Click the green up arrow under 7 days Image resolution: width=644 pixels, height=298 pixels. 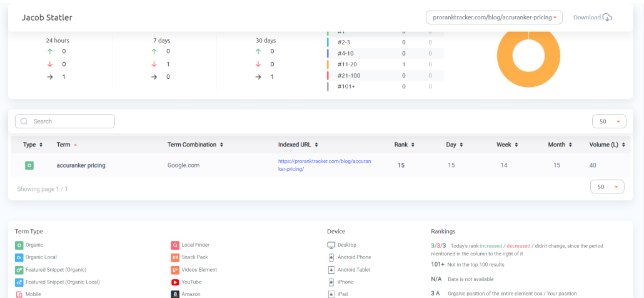click(154, 51)
